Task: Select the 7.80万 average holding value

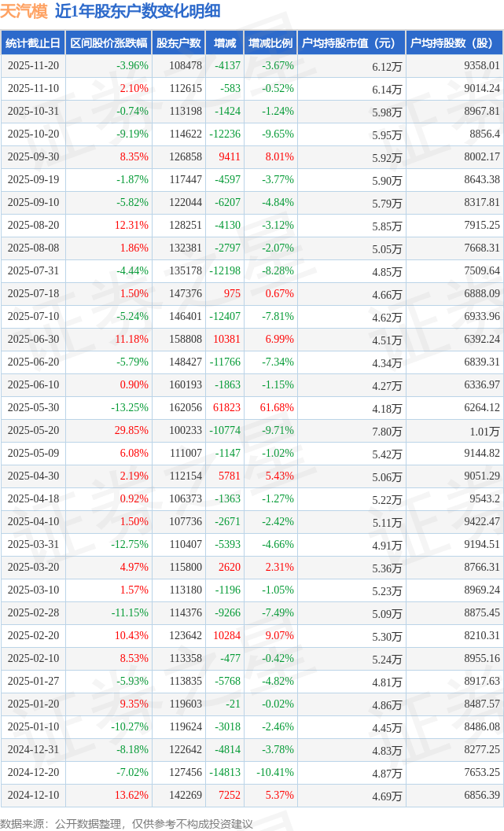Action: [x=387, y=431]
